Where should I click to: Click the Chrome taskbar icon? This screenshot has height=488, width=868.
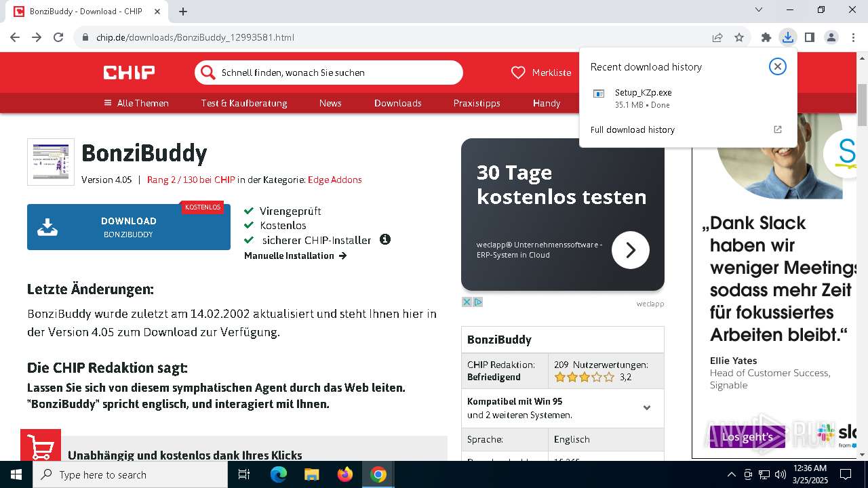pos(378,474)
